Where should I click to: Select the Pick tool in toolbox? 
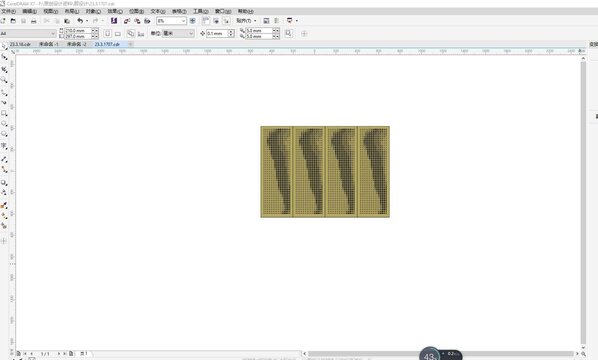[x=4, y=46]
